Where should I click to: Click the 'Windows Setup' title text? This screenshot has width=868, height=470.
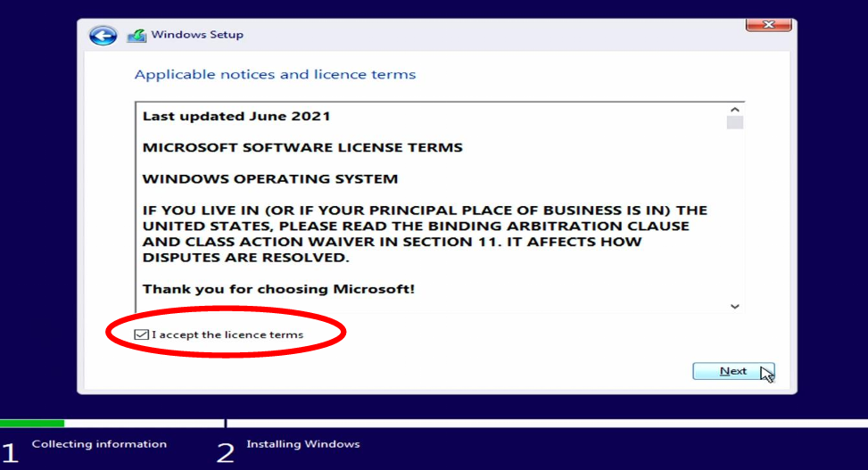tap(197, 34)
